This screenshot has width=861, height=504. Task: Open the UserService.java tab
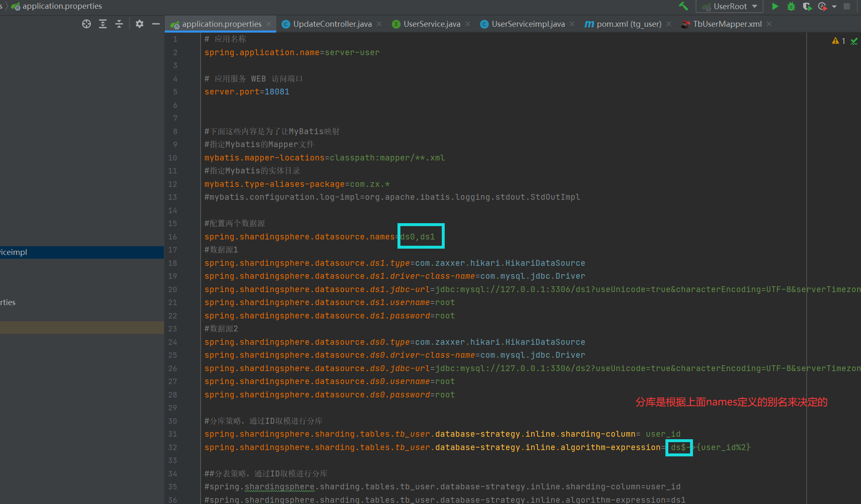pos(432,24)
